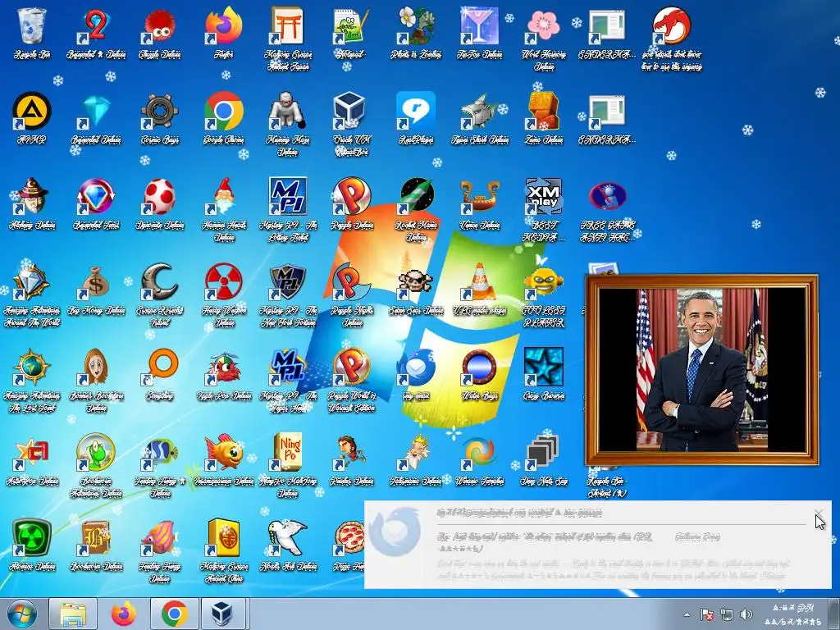Click the framed portrait photo gadget
The width and height of the screenshot is (840, 630).
pos(702,369)
